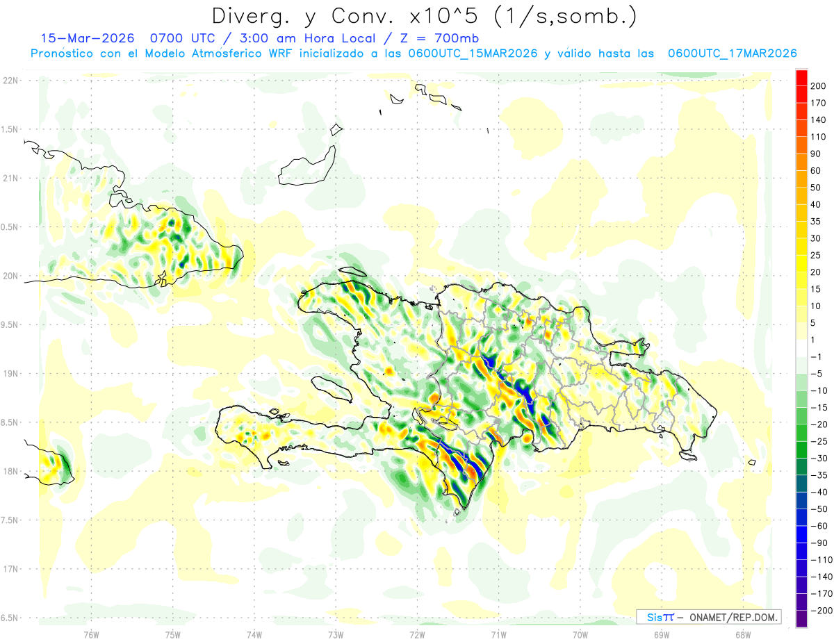Viewport: 834px width, 644px height.
Task: Click the positive '50' colorbar value
Action: 816,188
